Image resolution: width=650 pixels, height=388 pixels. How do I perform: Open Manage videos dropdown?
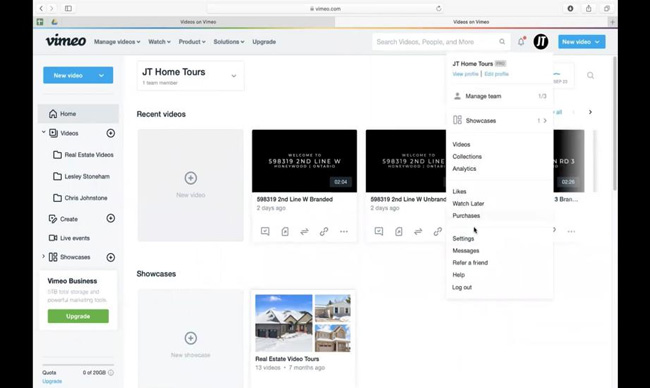117,42
